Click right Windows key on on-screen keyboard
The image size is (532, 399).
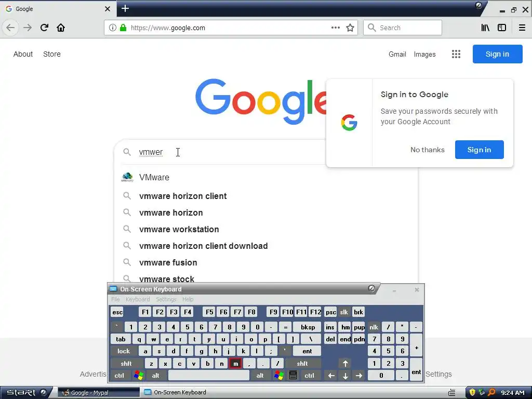[279, 375]
